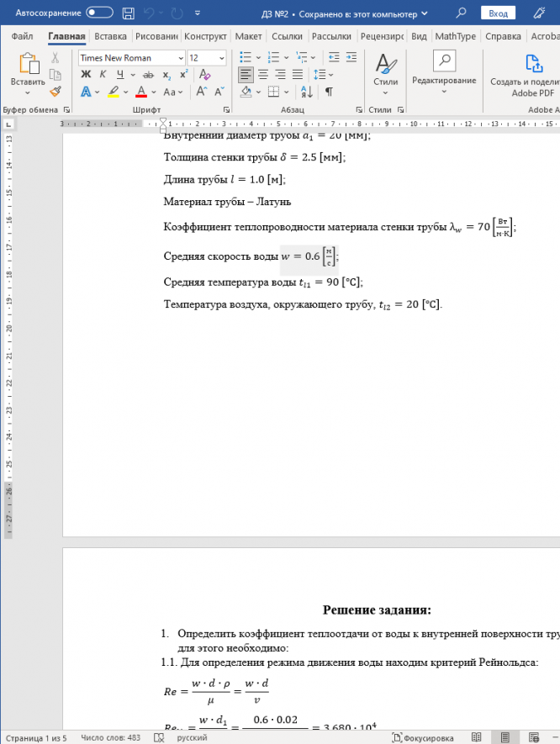
Task: Click the Cut scissors icon
Action: [55, 57]
